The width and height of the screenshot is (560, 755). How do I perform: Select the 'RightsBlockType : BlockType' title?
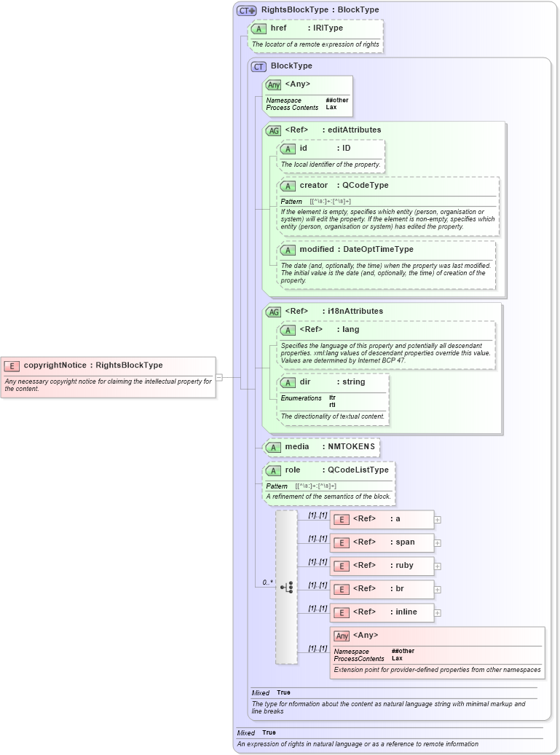pyautogui.click(x=320, y=9)
